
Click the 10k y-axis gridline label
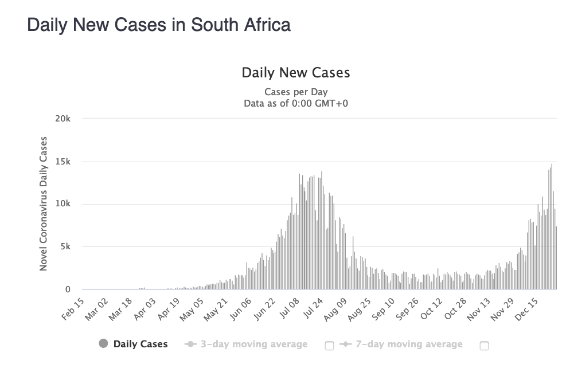click(x=63, y=204)
